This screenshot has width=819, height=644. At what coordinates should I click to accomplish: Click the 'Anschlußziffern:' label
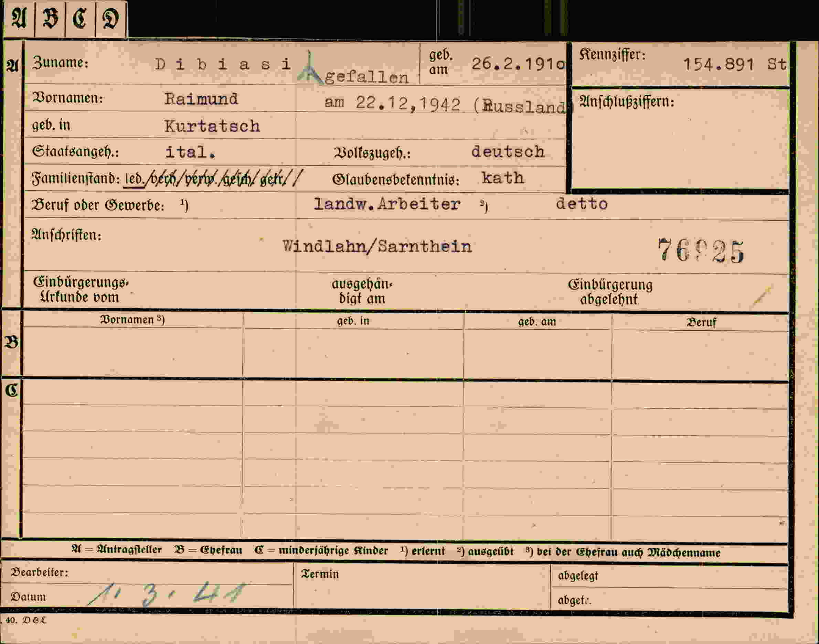[627, 101]
